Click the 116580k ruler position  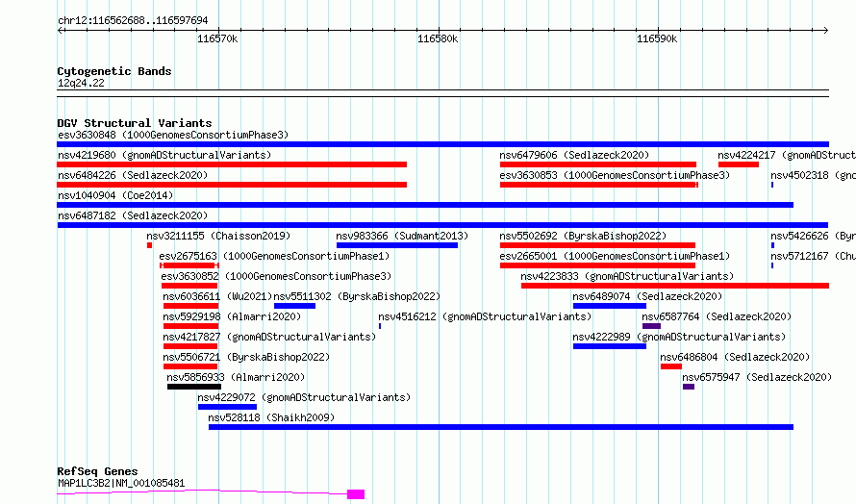[438, 38]
